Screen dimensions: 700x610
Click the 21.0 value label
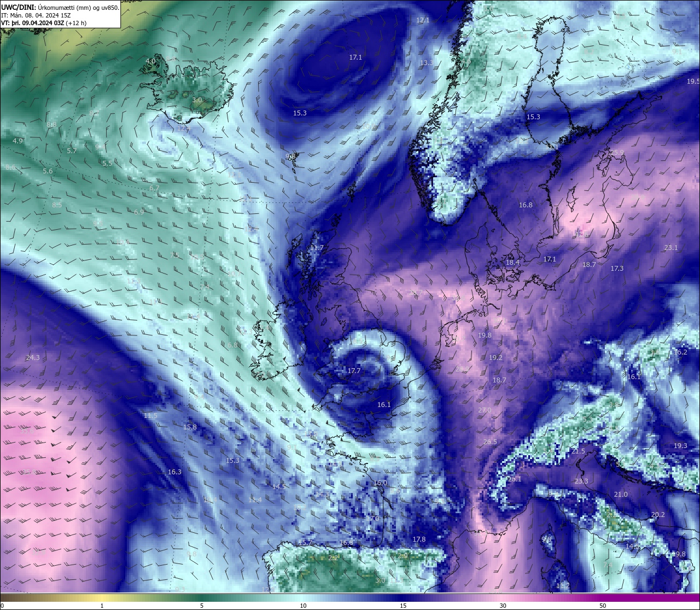[x=621, y=494]
